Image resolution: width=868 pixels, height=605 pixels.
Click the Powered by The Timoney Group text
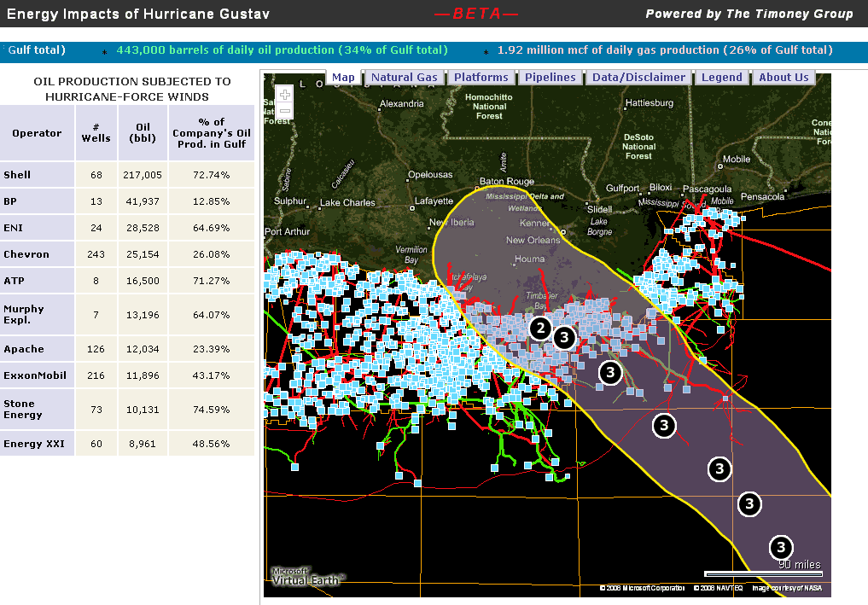tap(749, 14)
